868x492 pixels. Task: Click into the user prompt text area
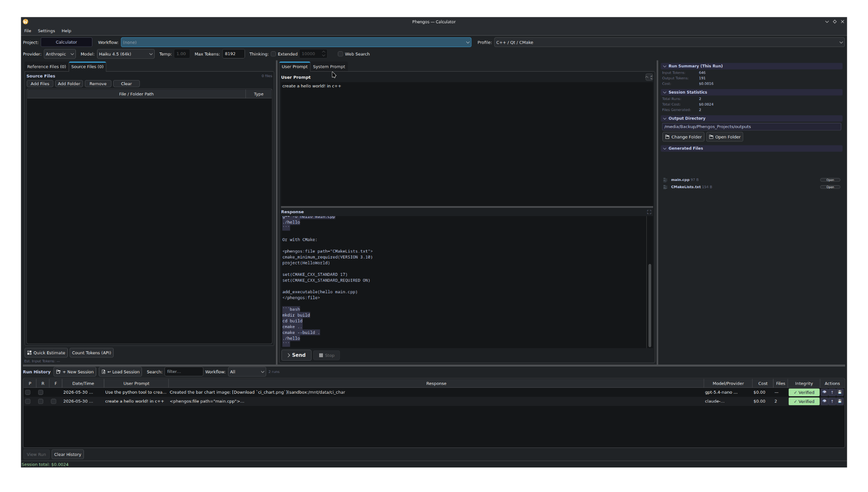pyautogui.click(x=466, y=144)
